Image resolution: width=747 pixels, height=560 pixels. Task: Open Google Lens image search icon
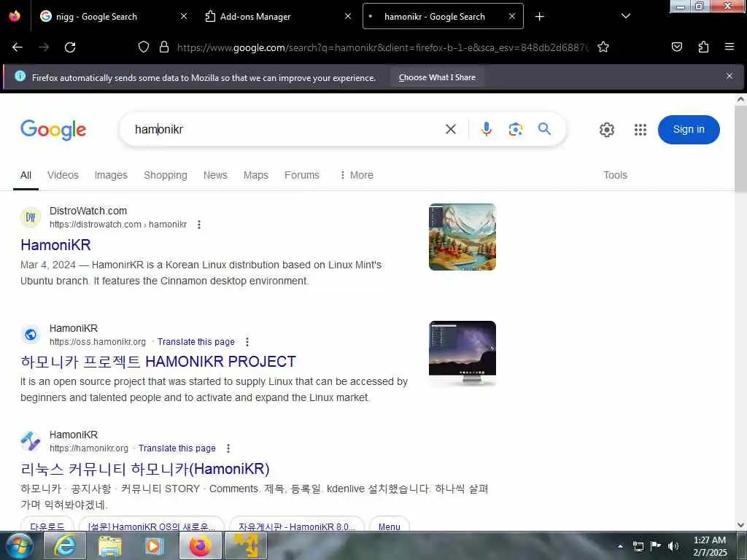click(x=516, y=129)
